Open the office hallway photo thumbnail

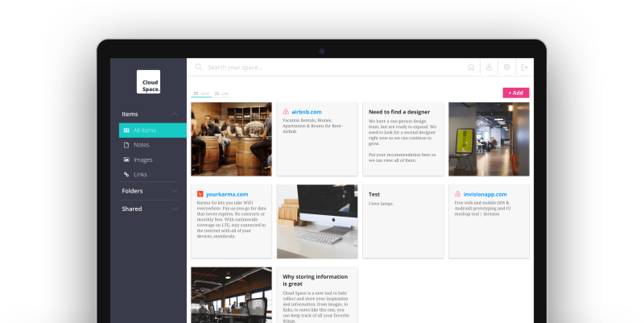pos(489,139)
